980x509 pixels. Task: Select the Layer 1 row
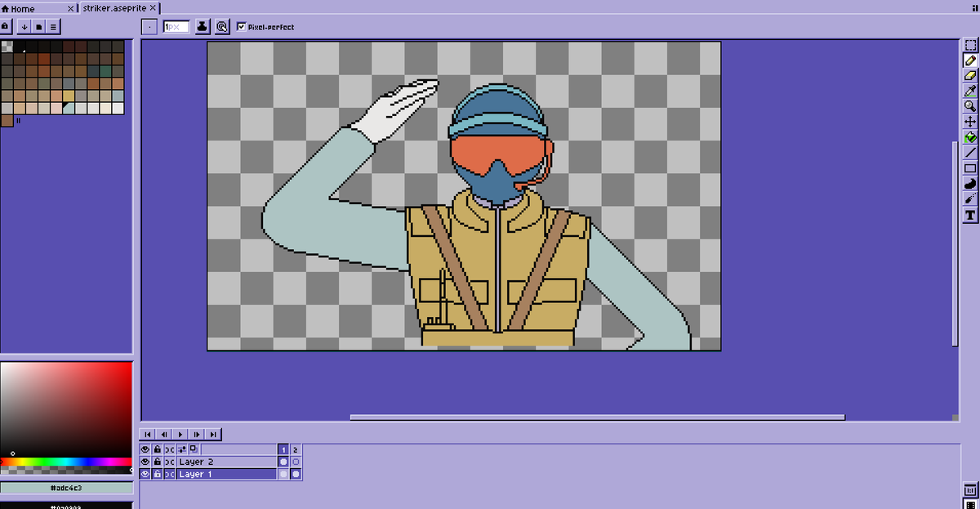(226, 474)
